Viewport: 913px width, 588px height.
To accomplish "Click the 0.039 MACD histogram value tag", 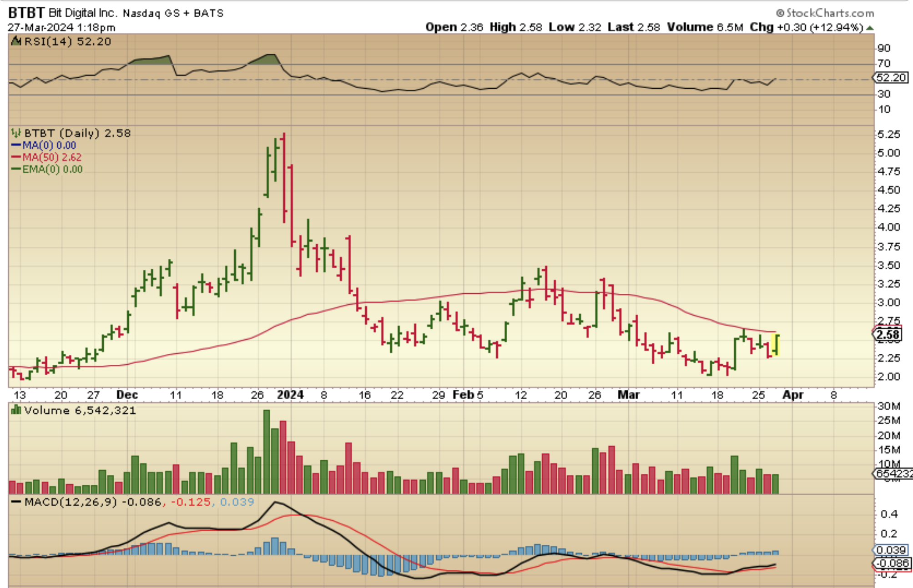I will tap(890, 550).
